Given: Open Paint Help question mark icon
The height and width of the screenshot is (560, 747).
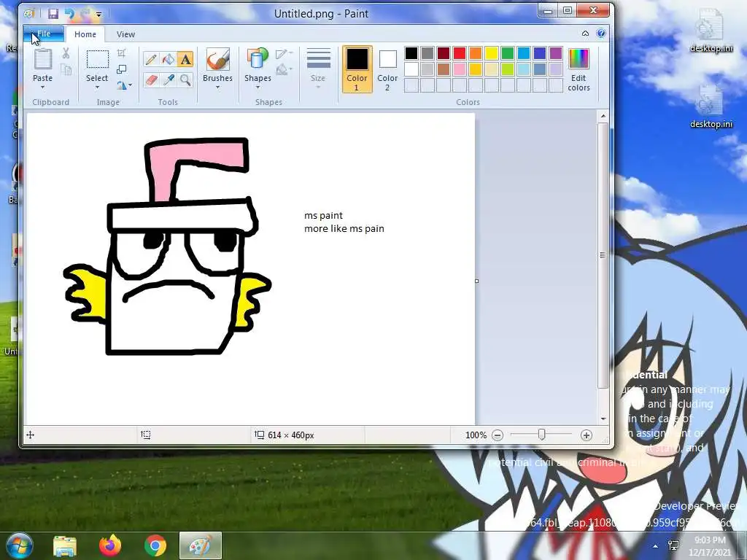Looking at the screenshot, I should (x=601, y=34).
